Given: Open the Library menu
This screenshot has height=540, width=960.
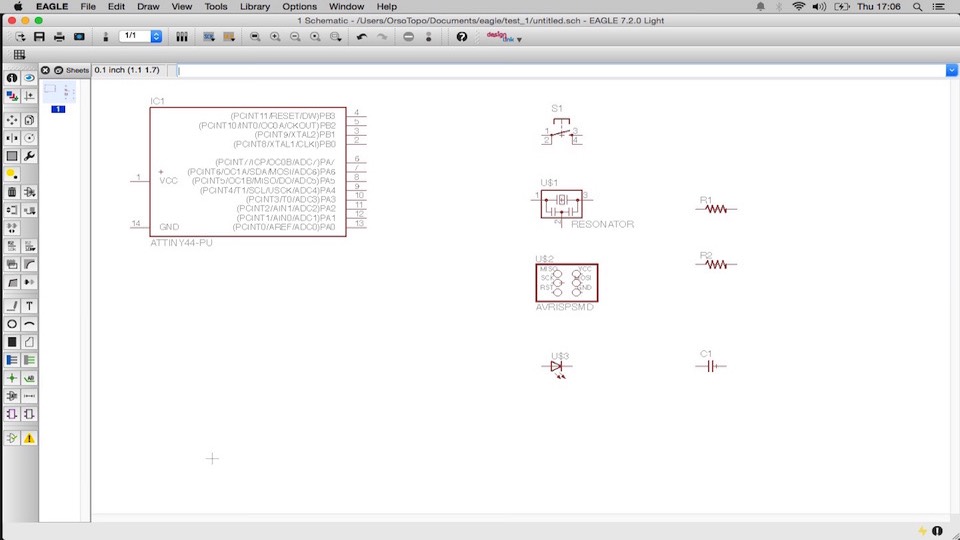Looking at the screenshot, I should click(255, 6).
